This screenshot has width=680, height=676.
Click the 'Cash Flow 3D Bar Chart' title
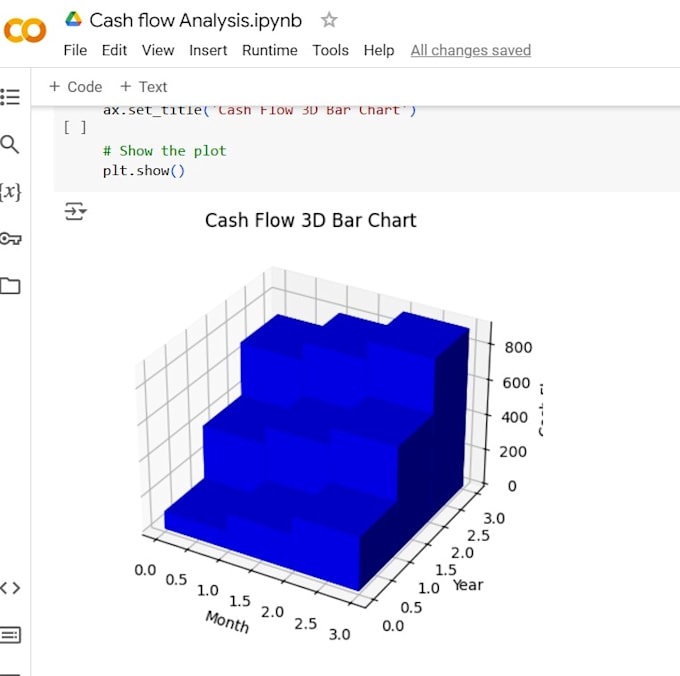pyautogui.click(x=311, y=220)
